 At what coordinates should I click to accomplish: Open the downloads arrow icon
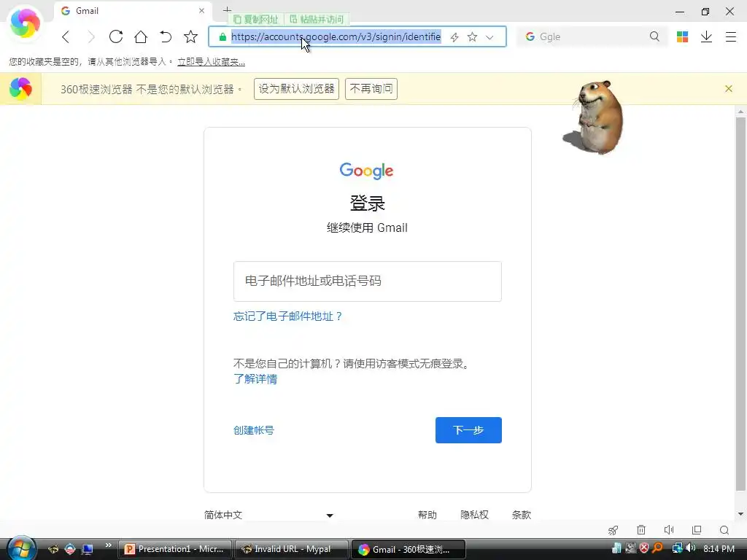(706, 36)
